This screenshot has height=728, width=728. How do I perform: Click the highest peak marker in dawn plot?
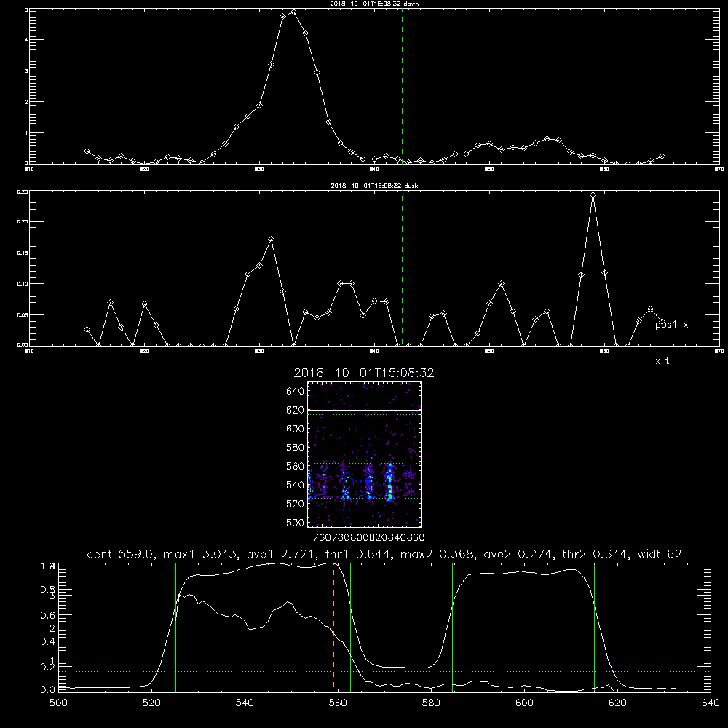click(x=293, y=12)
